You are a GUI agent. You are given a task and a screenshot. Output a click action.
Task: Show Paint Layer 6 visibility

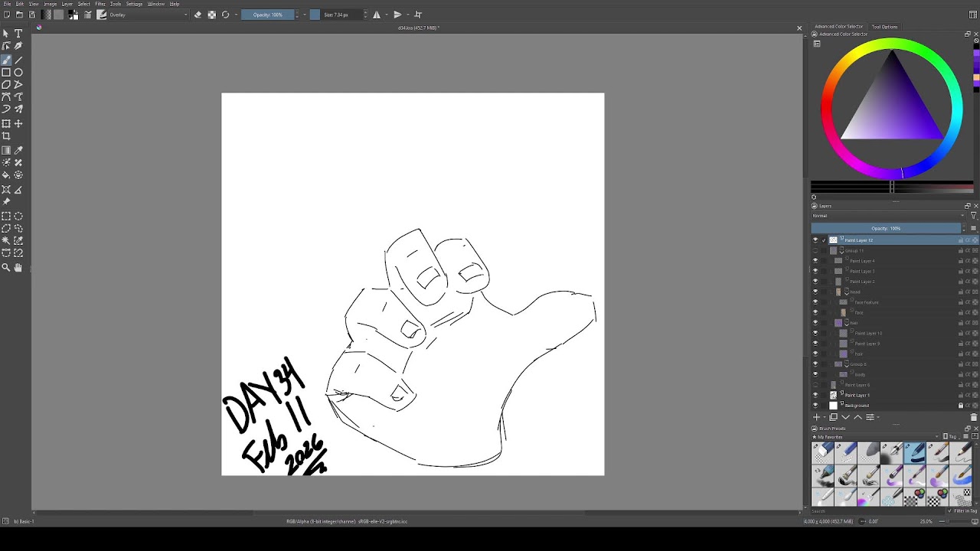tap(815, 385)
